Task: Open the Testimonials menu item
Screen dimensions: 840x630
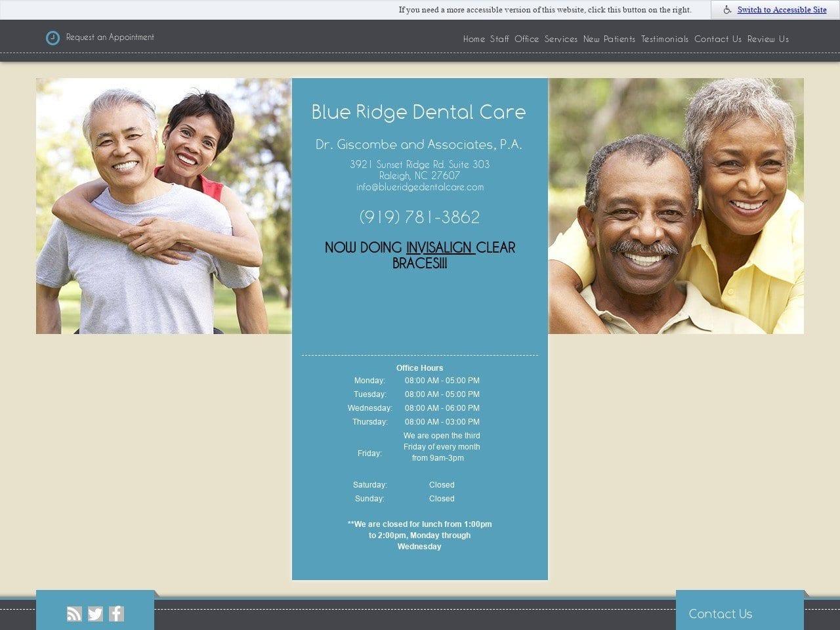Action: (665, 39)
